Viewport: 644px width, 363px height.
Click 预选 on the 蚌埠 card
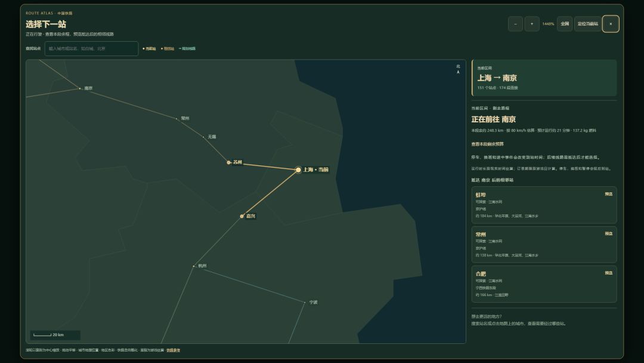click(x=608, y=194)
